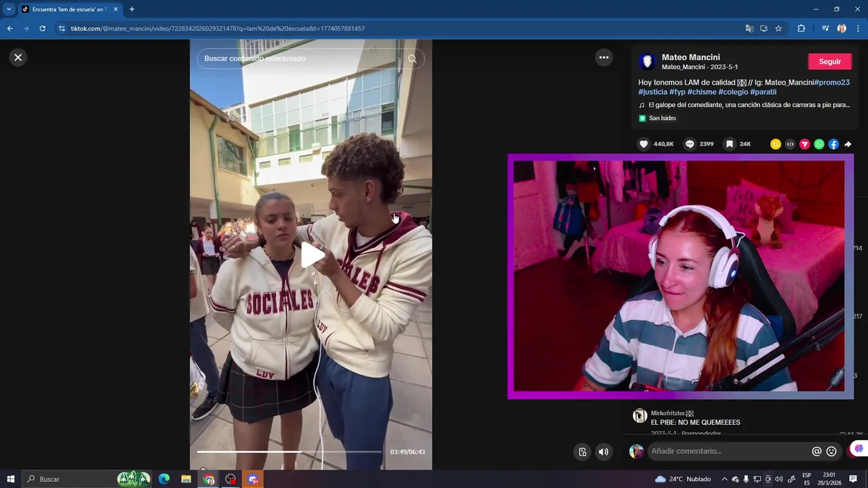Toggle floating player mode icon

[583, 452]
